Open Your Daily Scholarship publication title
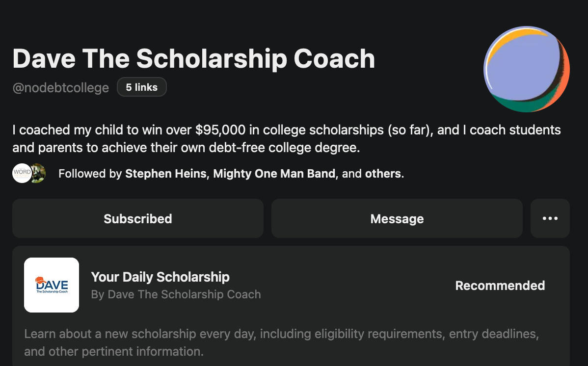 click(160, 277)
